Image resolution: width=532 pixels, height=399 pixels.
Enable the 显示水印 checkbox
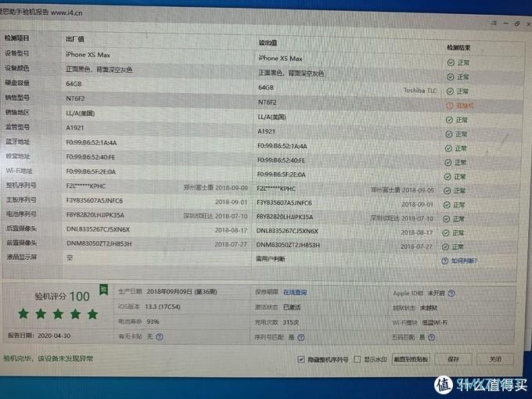tap(358, 359)
